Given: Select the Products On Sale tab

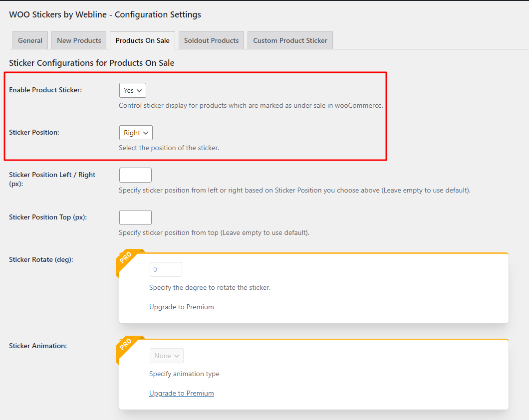Looking at the screenshot, I should (142, 40).
